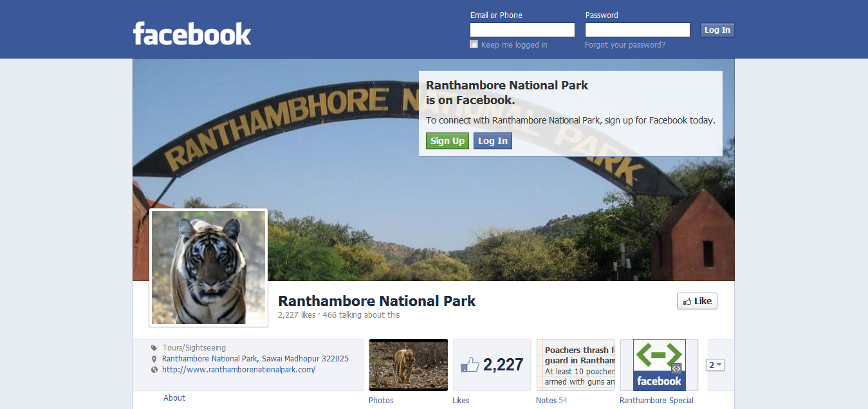Screen dimensions: 868x409
Task: Click the Photos label link
Action: tap(381, 401)
